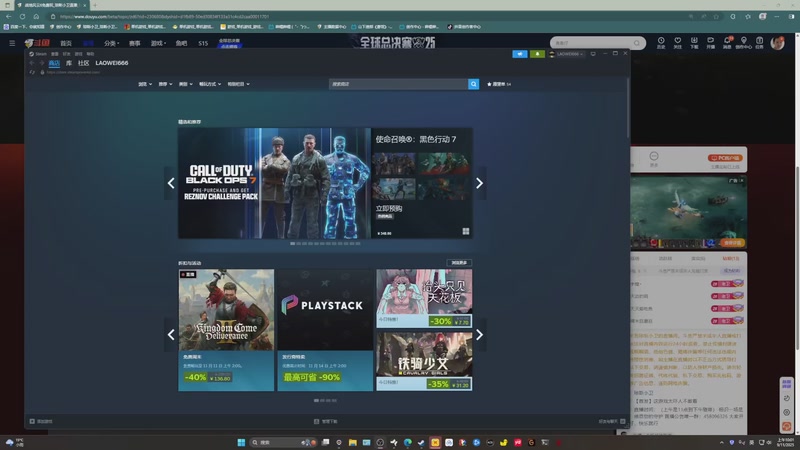800x450 pixels.
Task: Open Add a Game at Steam bottom left
Action: 41,421
